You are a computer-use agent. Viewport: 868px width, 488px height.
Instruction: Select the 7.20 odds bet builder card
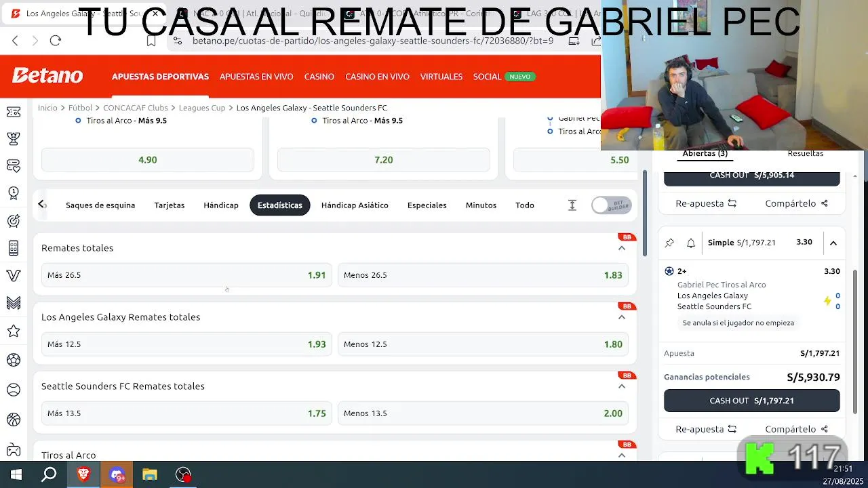coord(384,160)
